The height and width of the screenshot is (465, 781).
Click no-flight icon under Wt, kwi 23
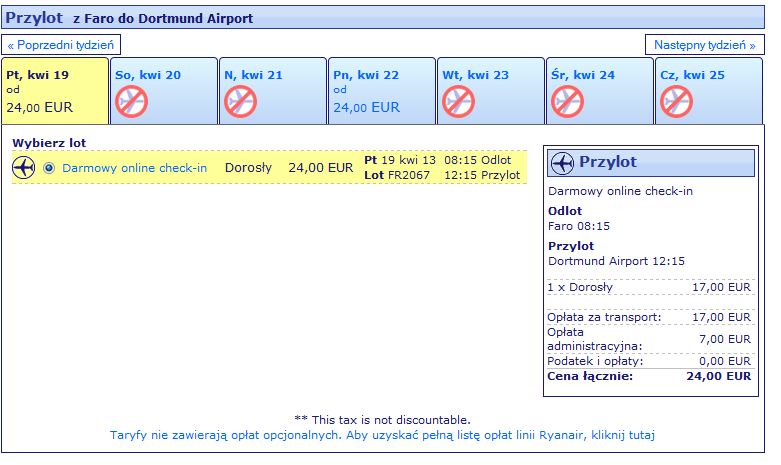[458, 102]
